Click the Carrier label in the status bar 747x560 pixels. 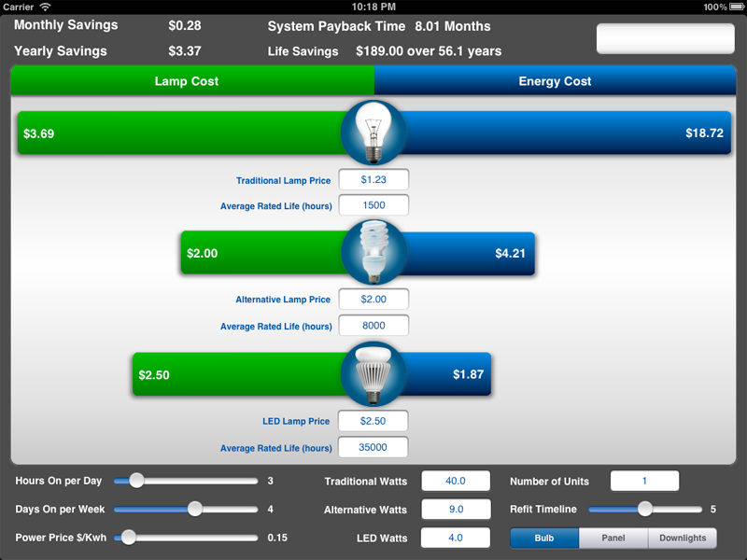[x=17, y=6]
